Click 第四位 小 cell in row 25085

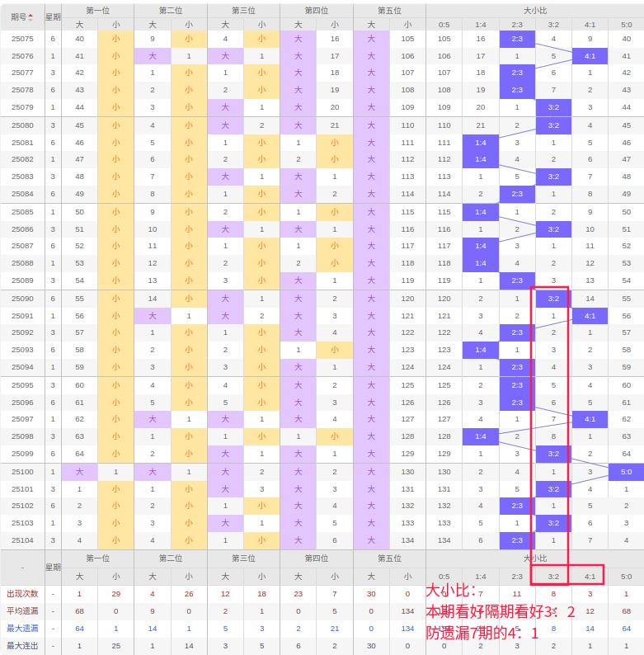335,212
